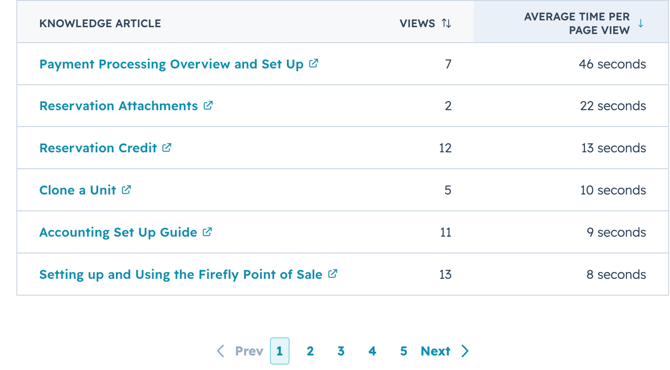Go to page 1 of results
The height and width of the screenshot is (370, 670).
tap(279, 351)
